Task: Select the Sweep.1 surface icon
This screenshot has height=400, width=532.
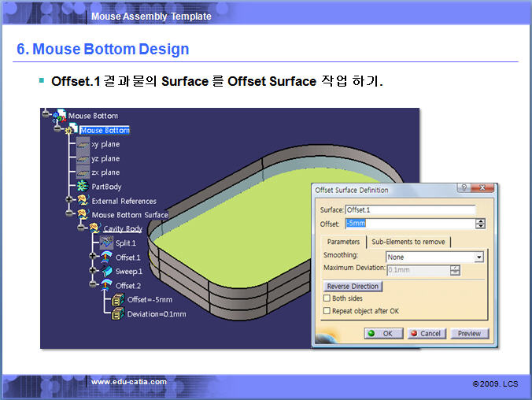Action: (x=107, y=272)
